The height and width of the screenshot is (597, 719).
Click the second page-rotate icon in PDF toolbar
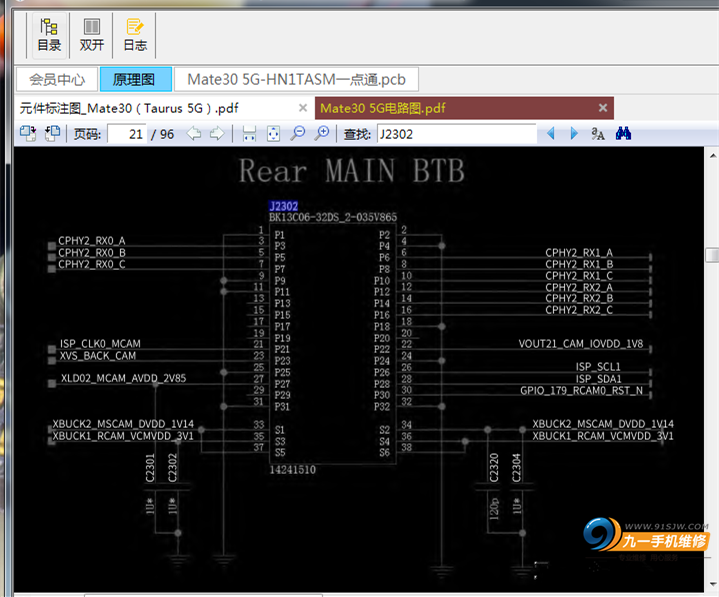pos(52,133)
